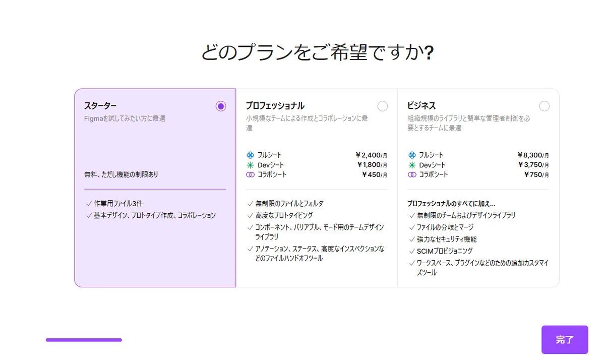Click アノテーション、ステータス feature in プロフェッショナル
Image resolution: width=605 pixels, height=364 pixels.
click(320, 254)
